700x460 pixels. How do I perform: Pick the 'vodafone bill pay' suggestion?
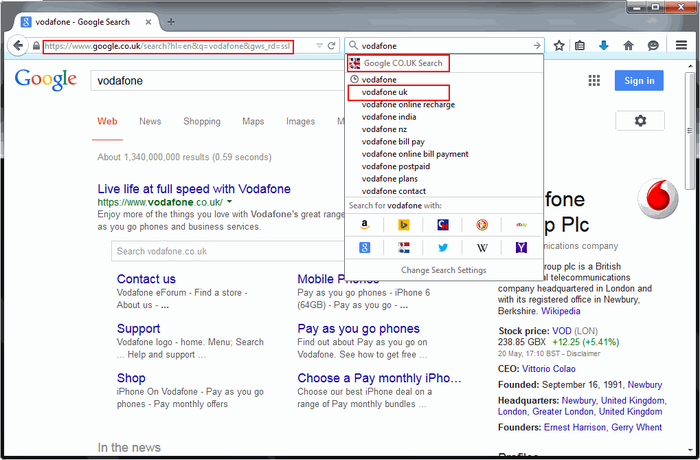[x=444, y=142]
